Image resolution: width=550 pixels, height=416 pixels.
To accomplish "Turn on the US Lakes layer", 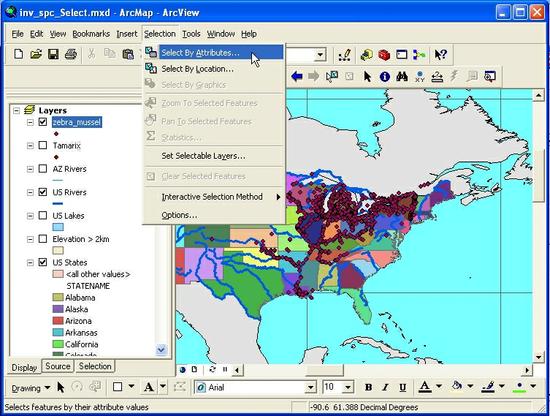I will (x=43, y=215).
